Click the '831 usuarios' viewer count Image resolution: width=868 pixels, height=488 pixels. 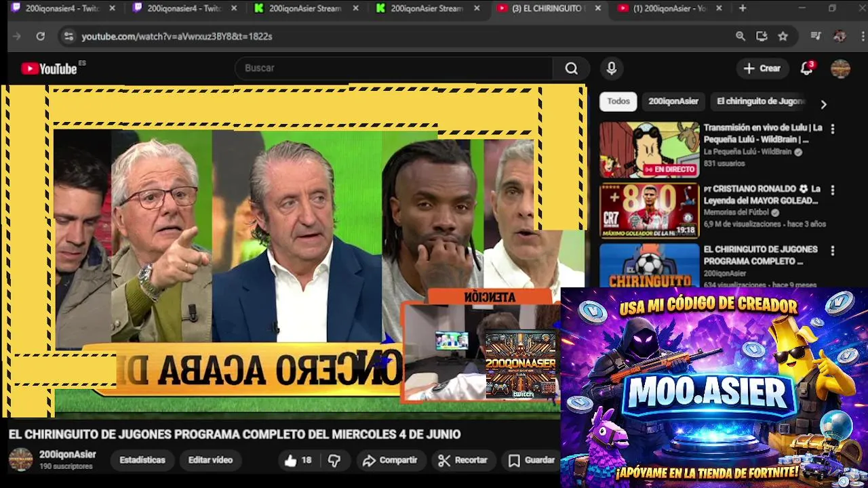tap(724, 164)
